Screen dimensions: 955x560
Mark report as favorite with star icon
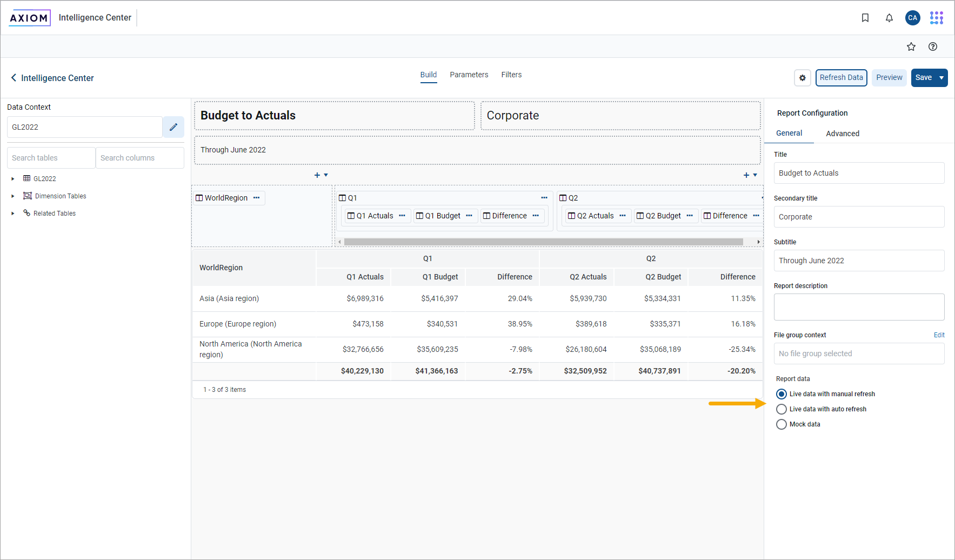[x=911, y=46]
